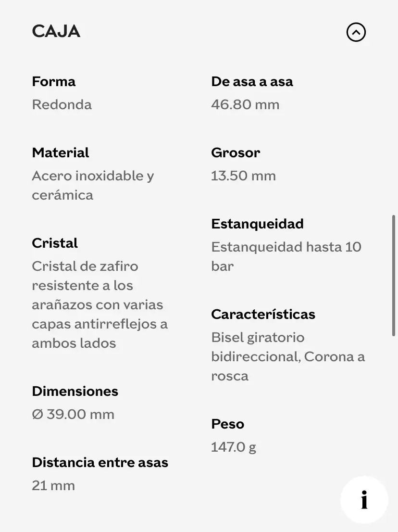398x532 pixels.
Task: Click the Material heading
Action: coord(61,152)
